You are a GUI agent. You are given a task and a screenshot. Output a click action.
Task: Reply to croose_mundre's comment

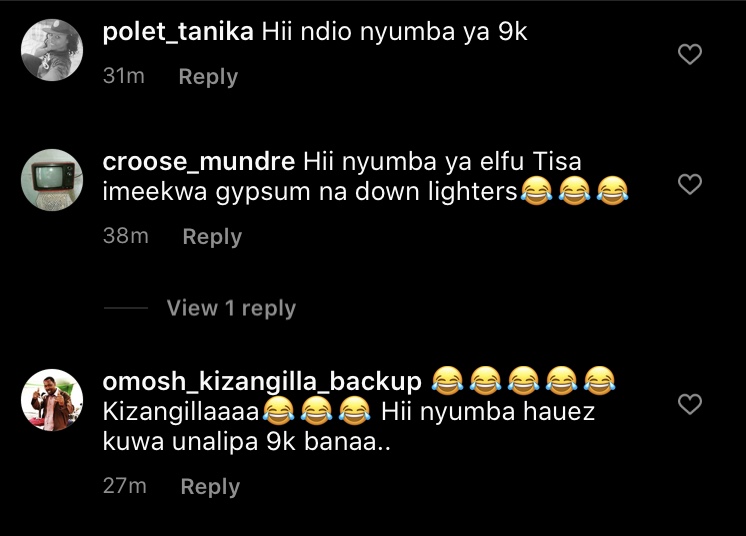pyautogui.click(x=212, y=236)
